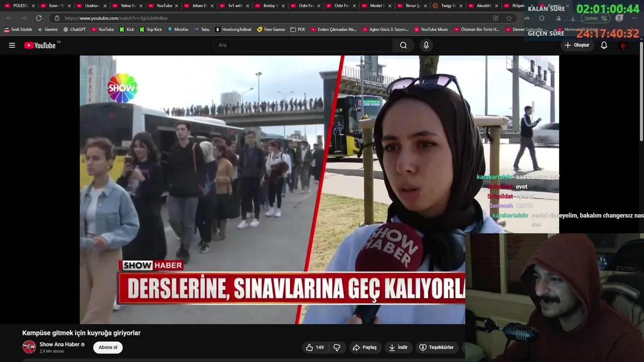The width and height of the screenshot is (644, 362).
Task: Open the POE bookmarks folder
Action: [x=298, y=30]
